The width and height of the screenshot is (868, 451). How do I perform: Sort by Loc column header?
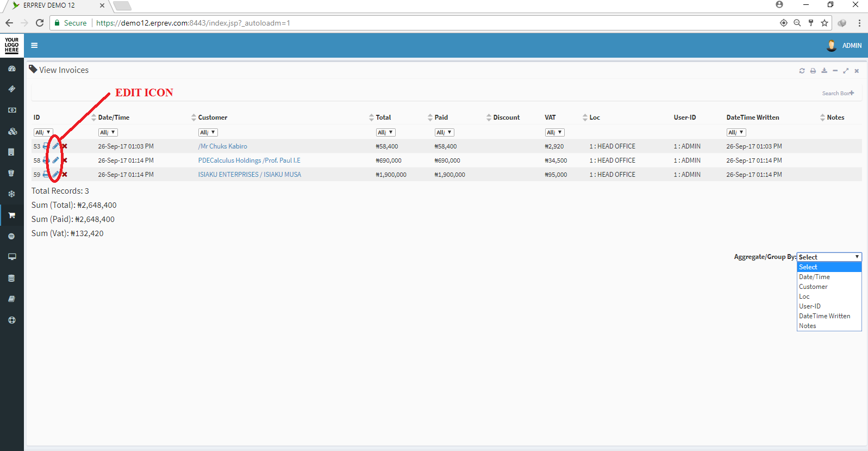595,118
